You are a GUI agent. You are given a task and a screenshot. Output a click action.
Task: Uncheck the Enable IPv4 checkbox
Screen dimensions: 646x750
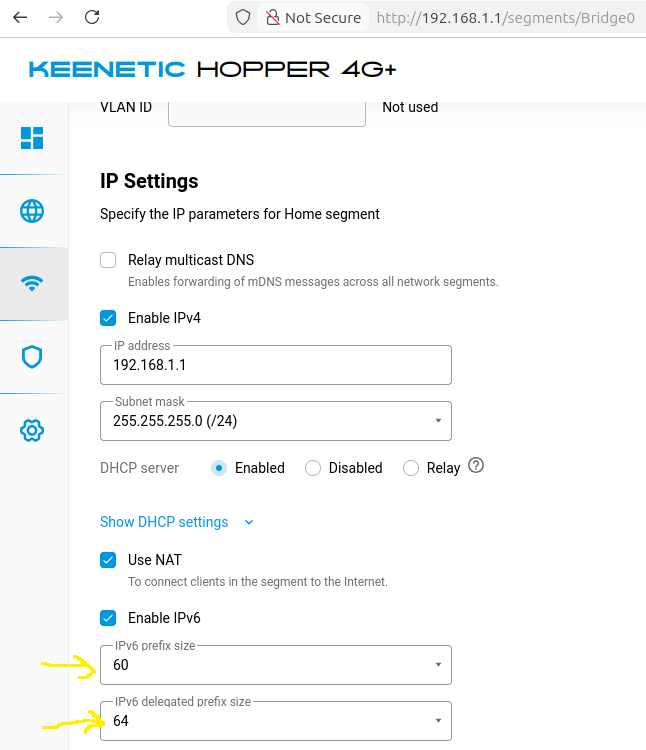pos(108,318)
